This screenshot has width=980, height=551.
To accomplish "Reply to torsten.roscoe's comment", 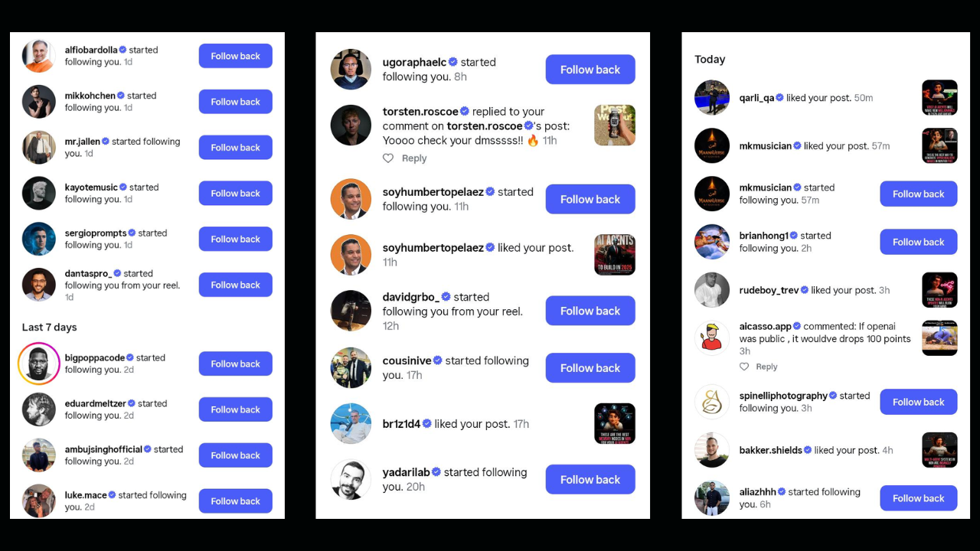I will click(x=414, y=158).
